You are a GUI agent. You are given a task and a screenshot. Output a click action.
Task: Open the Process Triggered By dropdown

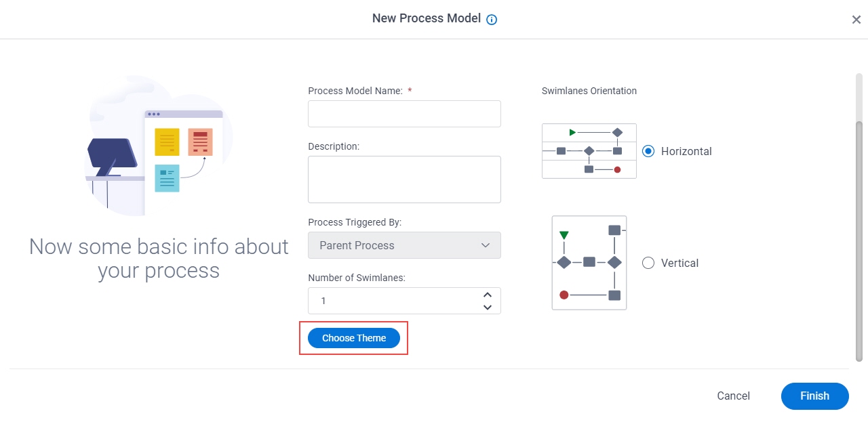click(404, 245)
